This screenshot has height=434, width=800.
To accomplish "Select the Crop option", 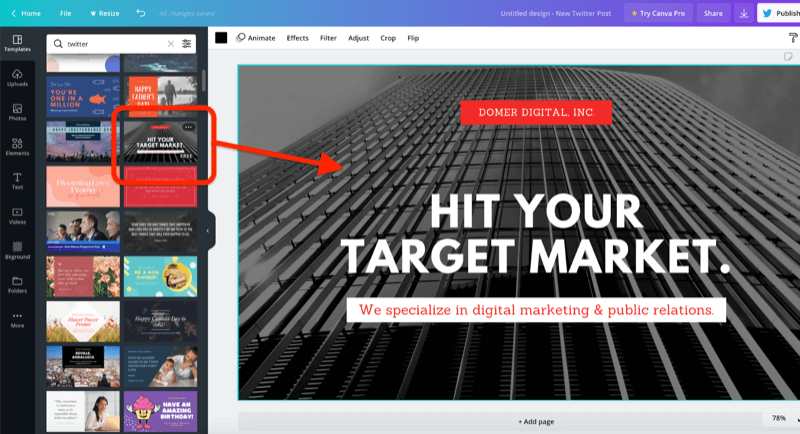I will point(388,38).
